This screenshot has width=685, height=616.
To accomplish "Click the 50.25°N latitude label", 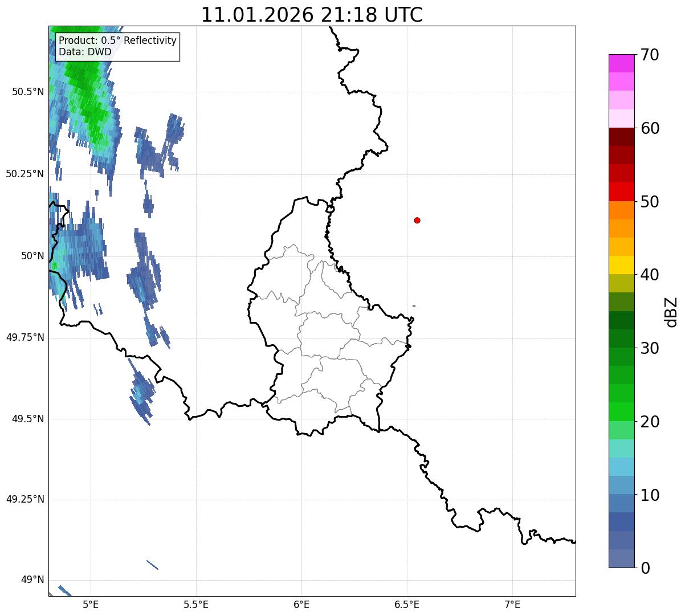I will point(25,174).
